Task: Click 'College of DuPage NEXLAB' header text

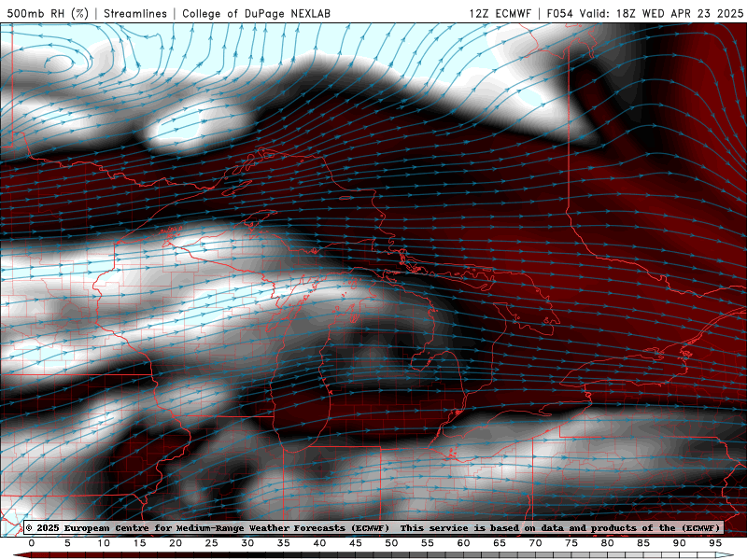Action: click(x=256, y=13)
